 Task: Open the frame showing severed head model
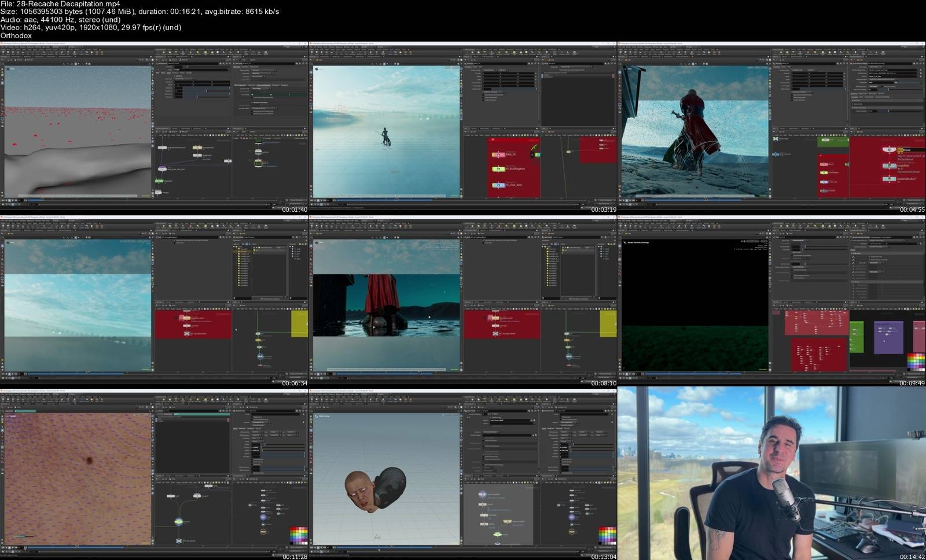pyautogui.click(x=462, y=474)
